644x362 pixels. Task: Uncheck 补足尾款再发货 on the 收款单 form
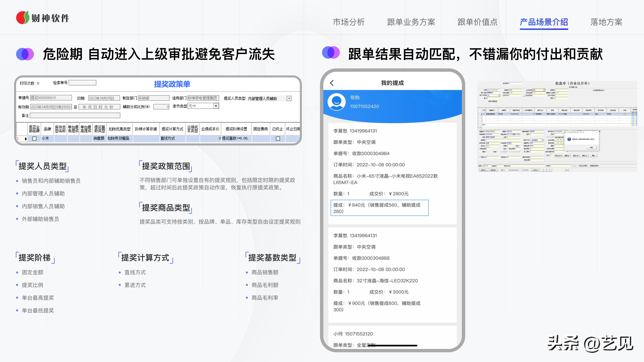click(x=604, y=90)
